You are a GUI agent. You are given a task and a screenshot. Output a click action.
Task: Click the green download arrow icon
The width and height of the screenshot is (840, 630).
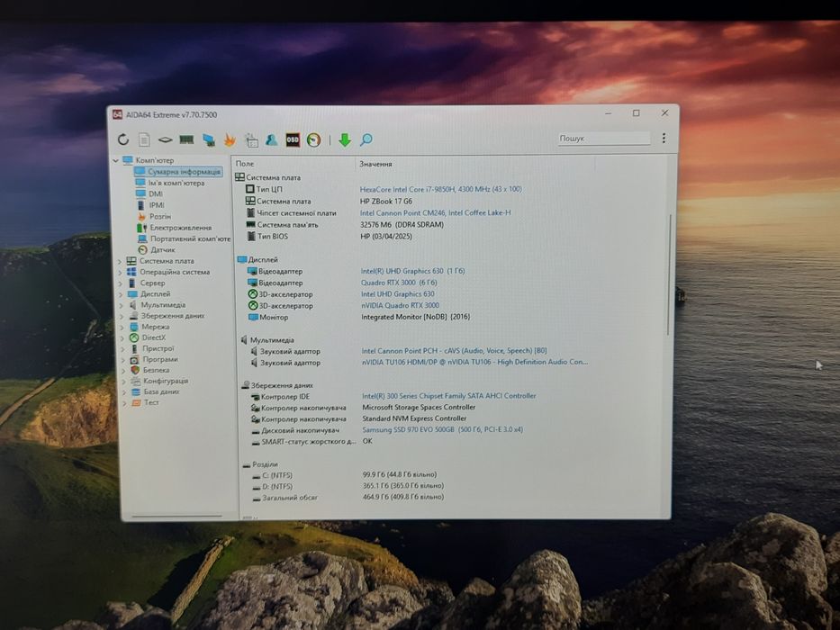click(345, 140)
